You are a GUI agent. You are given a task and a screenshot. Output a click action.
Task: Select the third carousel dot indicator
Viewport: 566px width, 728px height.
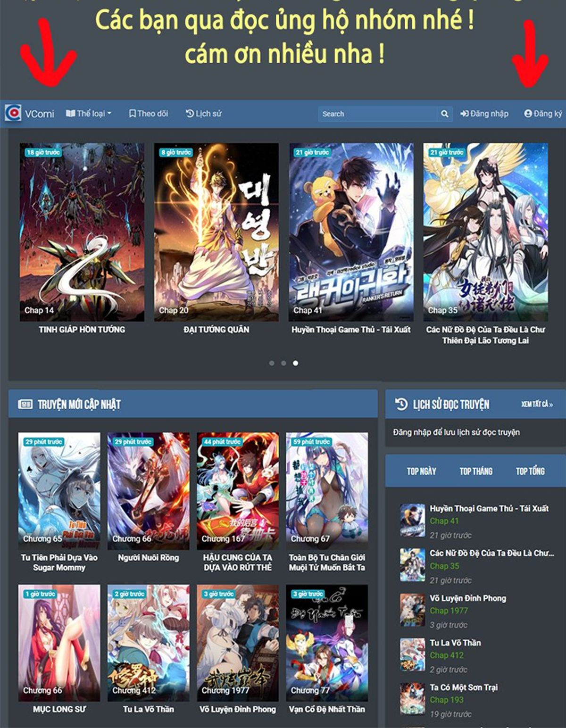[x=295, y=363]
